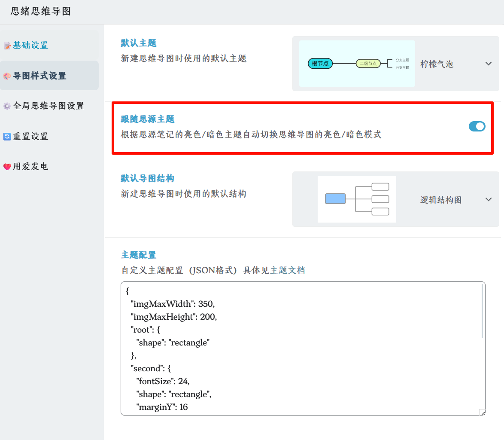Click the 跟随思源主题 heading

(148, 119)
